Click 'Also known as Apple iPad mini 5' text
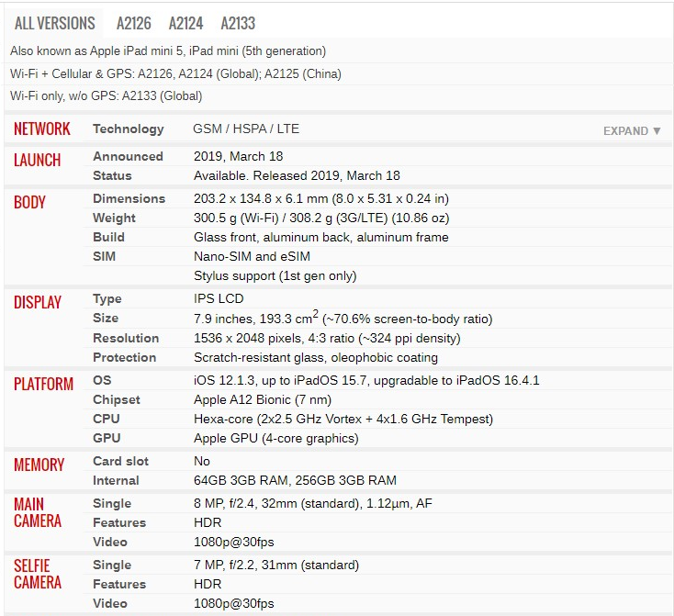This screenshot has height=616, width=674. pyautogui.click(x=168, y=51)
